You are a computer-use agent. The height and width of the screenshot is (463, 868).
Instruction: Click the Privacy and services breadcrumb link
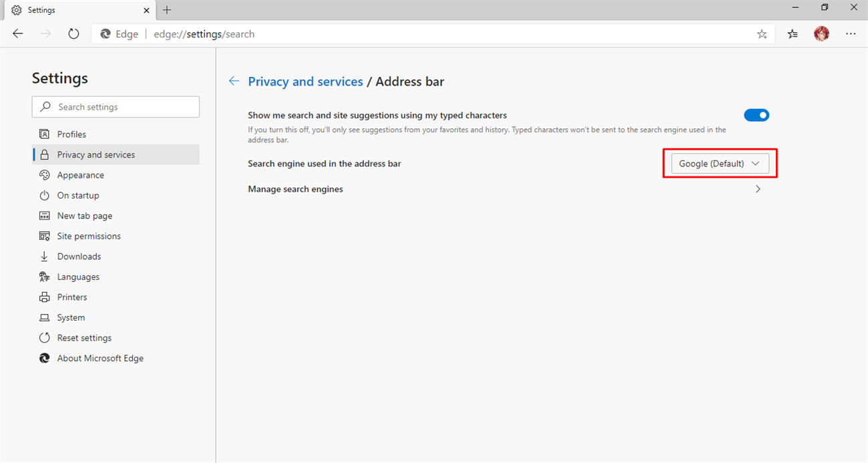305,82
